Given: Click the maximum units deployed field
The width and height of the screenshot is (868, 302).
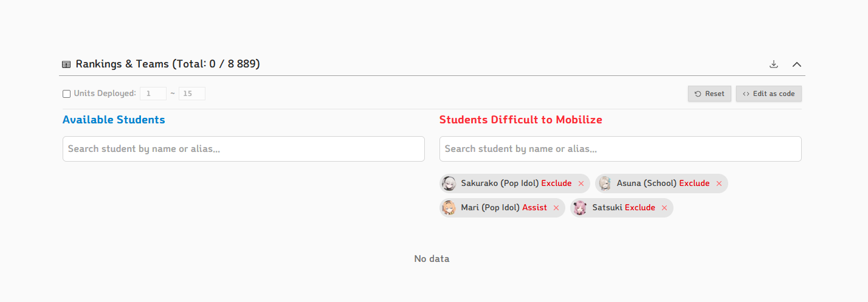Looking at the screenshot, I should pos(192,94).
